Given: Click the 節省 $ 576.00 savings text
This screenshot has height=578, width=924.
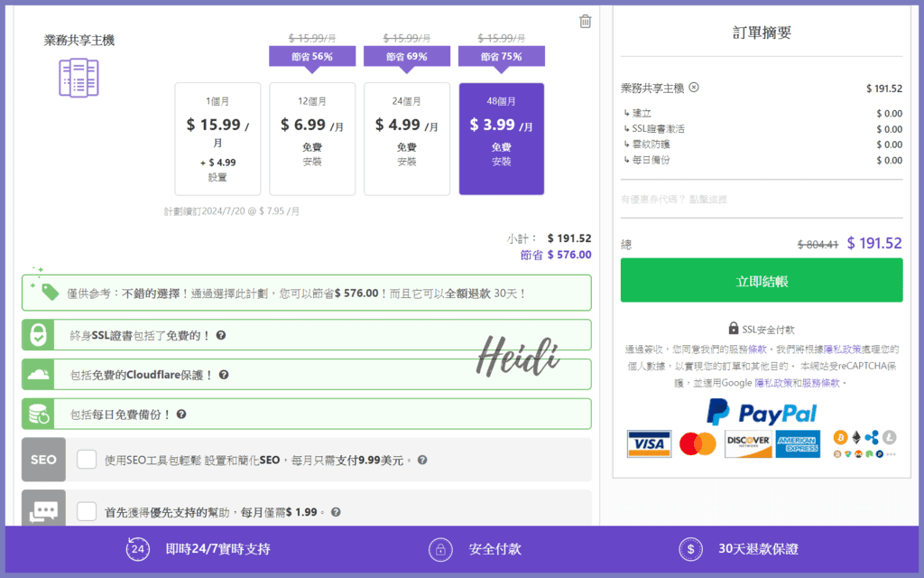Looking at the screenshot, I should tap(556, 255).
